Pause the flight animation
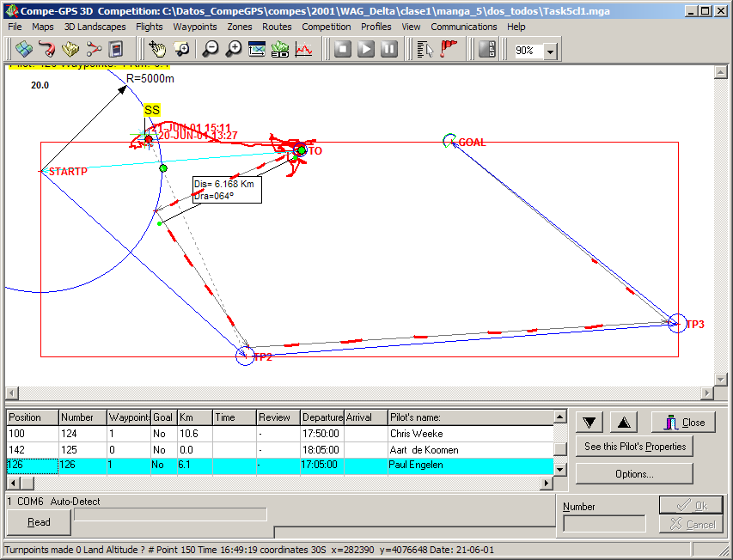Viewport: 733px width, 560px height. point(389,49)
